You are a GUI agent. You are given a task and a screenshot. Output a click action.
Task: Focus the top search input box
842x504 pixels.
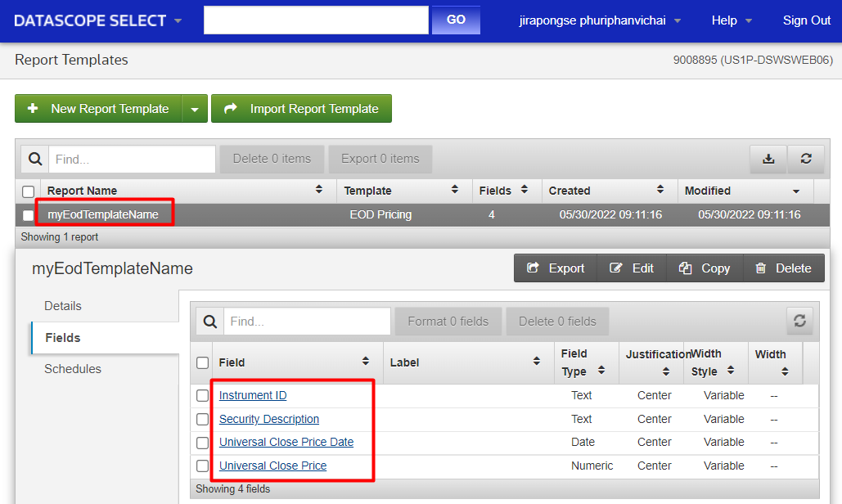pos(317,20)
